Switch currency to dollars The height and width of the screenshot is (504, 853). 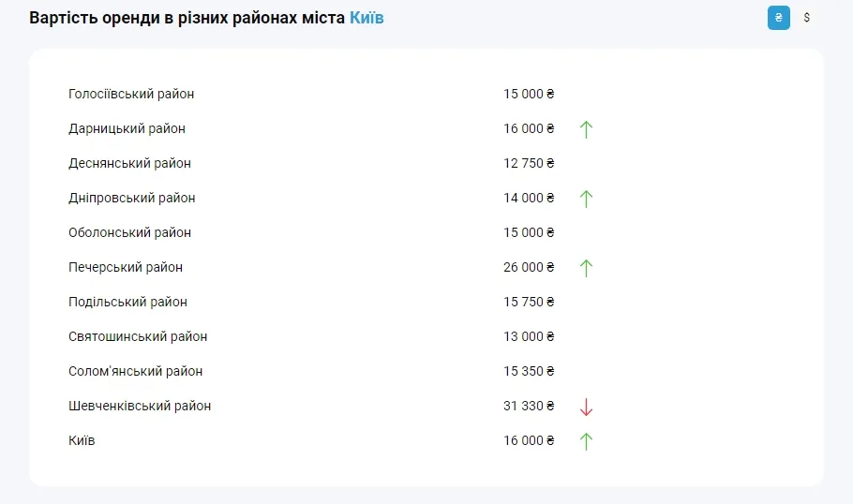[x=806, y=18]
